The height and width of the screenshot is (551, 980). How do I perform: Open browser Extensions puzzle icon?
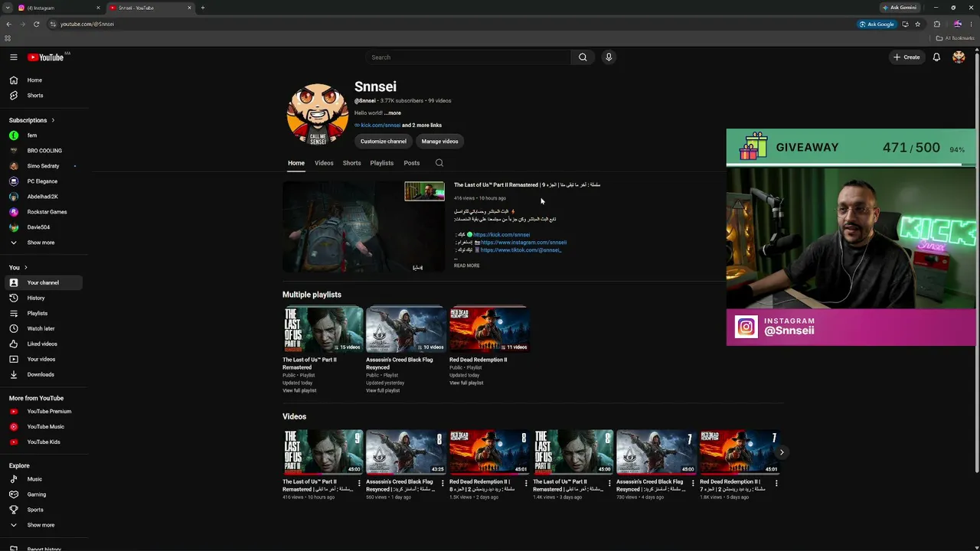[x=936, y=24]
